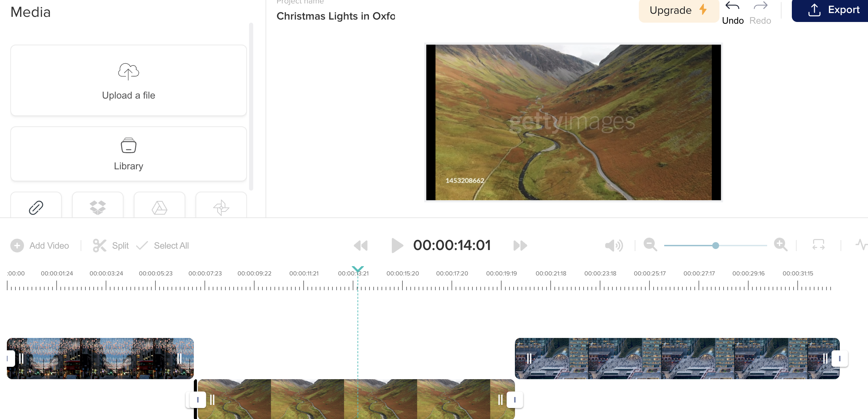The width and height of the screenshot is (868, 419).
Task: Import from Google Photos pinwheel icon
Action: point(221,207)
